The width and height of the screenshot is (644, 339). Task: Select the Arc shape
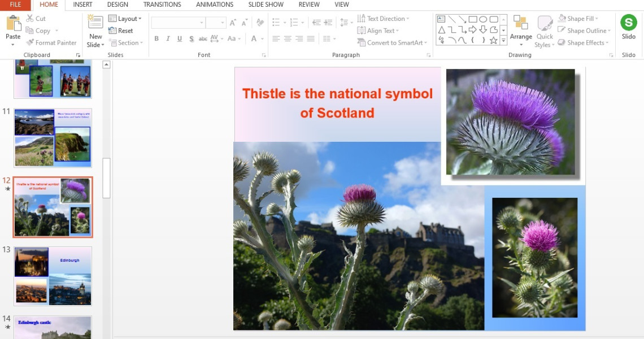pyautogui.click(x=452, y=40)
